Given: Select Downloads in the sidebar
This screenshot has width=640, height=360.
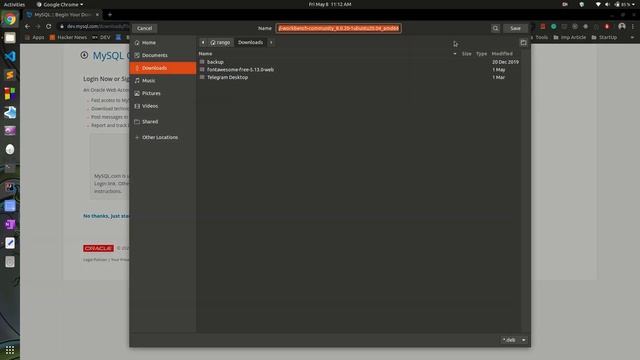Looking at the screenshot, I should pos(163,68).
